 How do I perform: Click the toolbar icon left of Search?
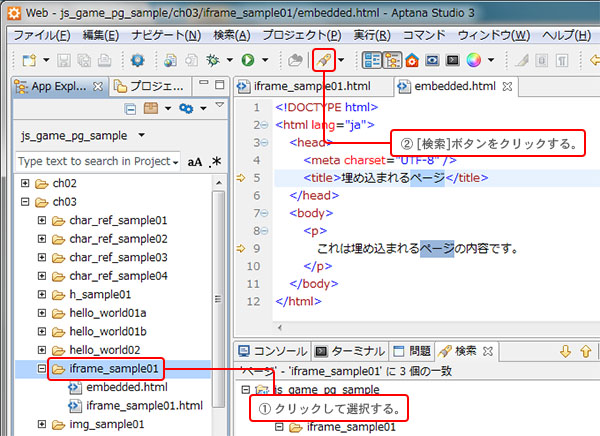pos(295,60)
